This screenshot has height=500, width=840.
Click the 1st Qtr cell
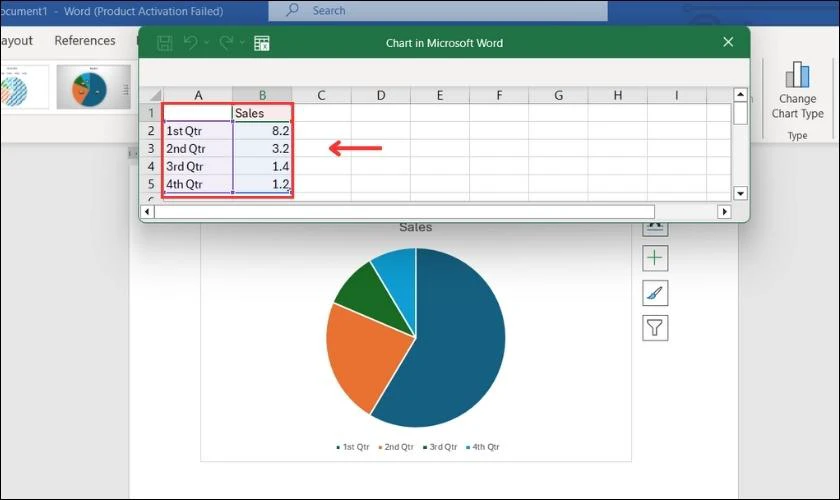tap(198, 131)
